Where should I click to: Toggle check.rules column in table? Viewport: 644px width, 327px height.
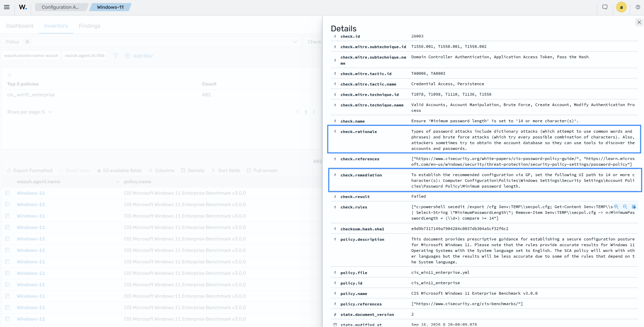click(634, 207)
